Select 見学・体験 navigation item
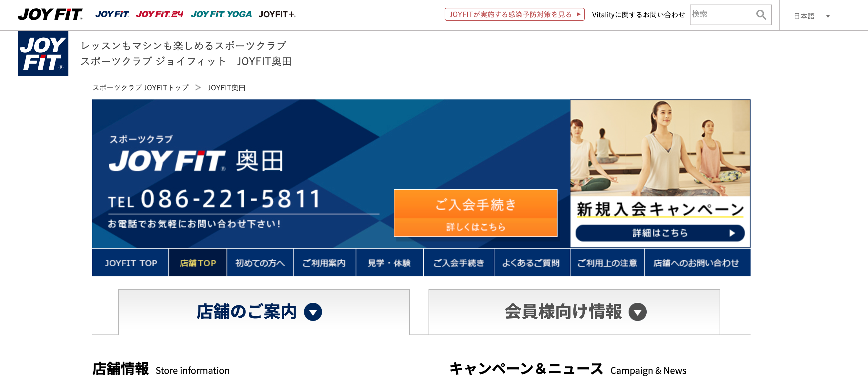Screen dimensions: 868x390 389,263
